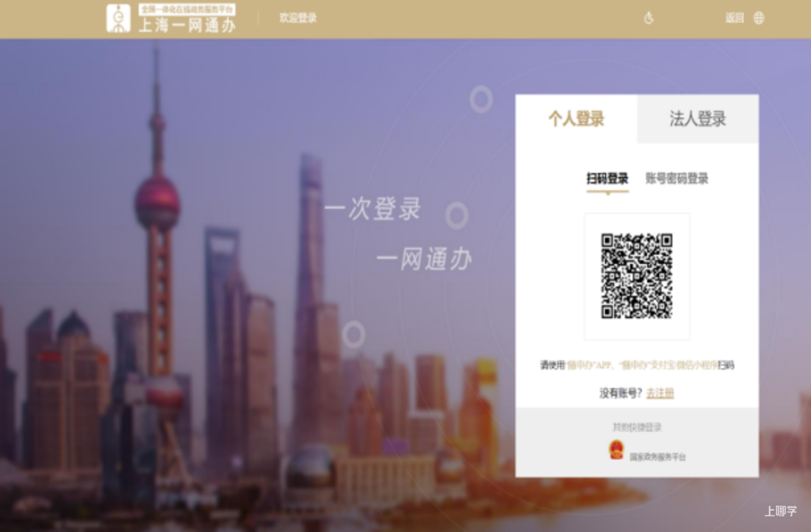811x532 pixels.
Task: Switch to the 个人登录 tab
Action: 576,118
